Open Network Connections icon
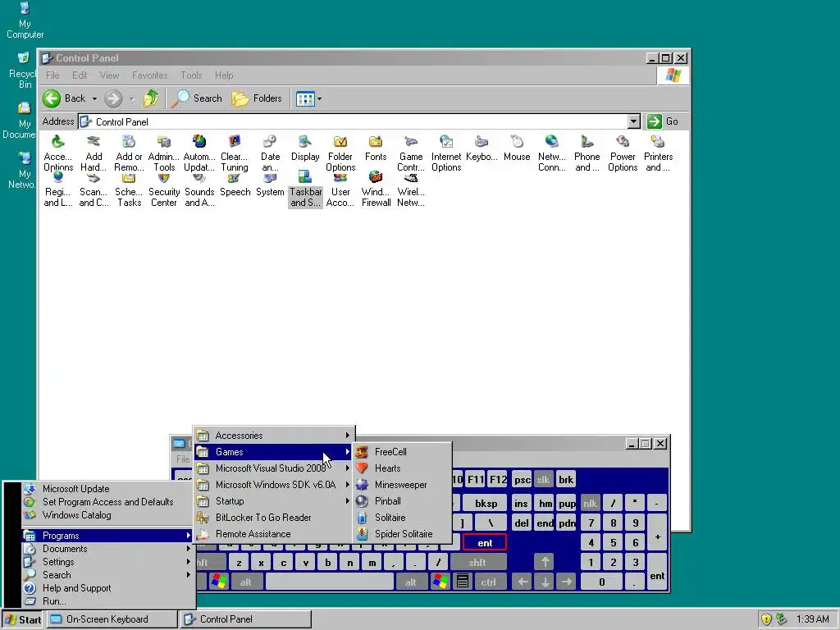 [x=552, y=153]
